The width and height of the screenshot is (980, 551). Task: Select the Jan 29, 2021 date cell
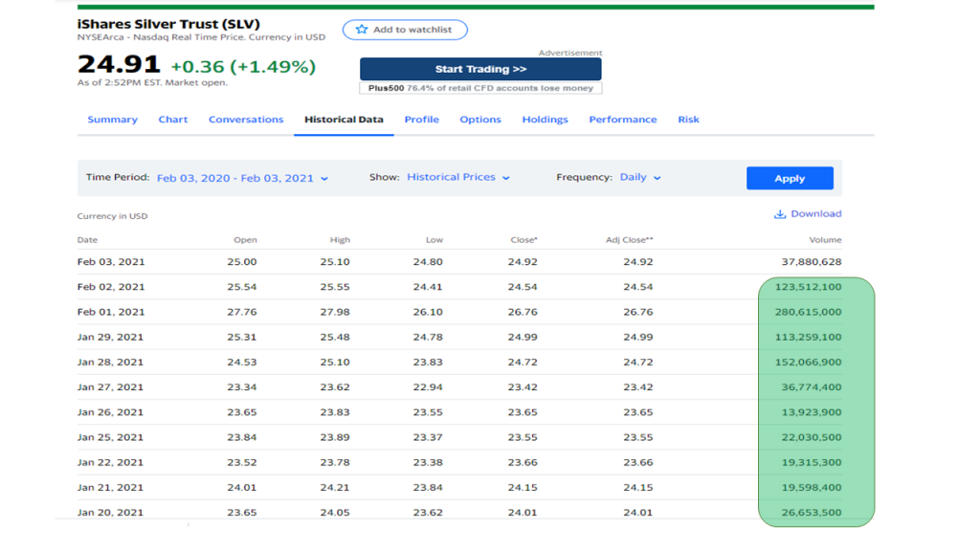[x=111, y=337]
